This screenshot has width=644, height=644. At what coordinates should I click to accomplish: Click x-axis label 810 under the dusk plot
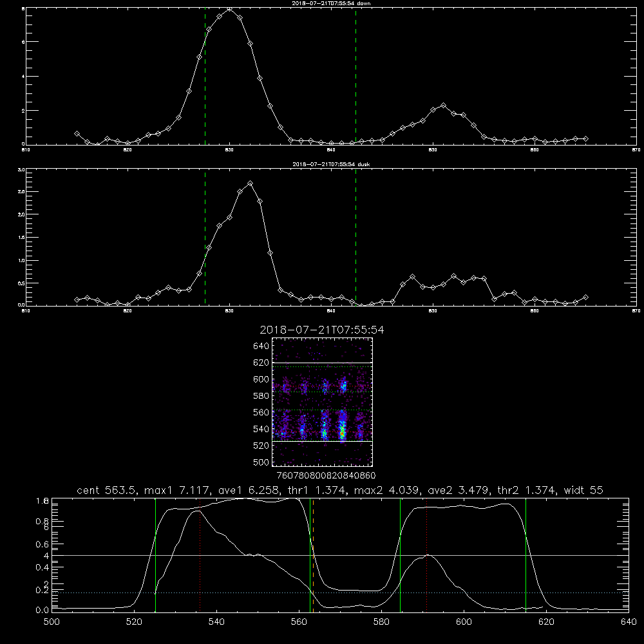(x=26, y=311)
